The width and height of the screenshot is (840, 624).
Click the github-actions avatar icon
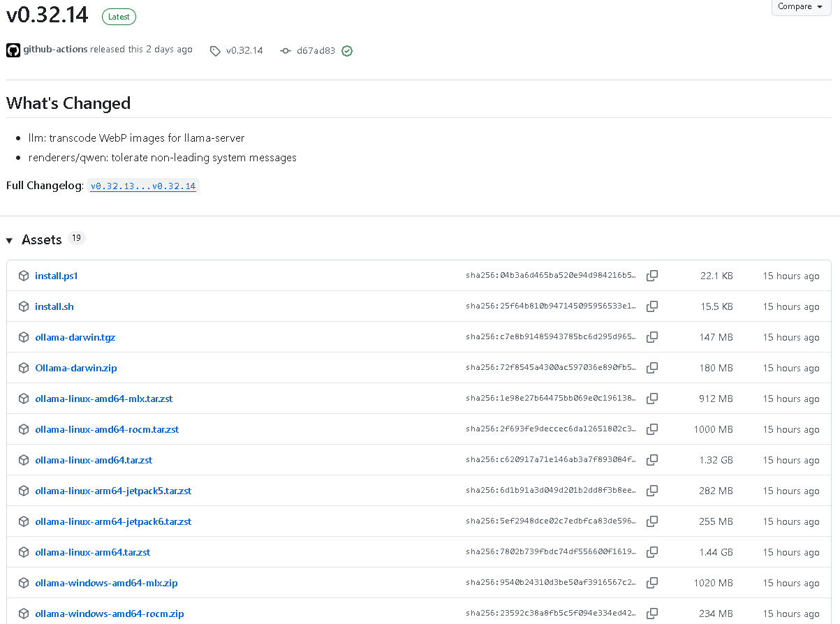(13, 50)
